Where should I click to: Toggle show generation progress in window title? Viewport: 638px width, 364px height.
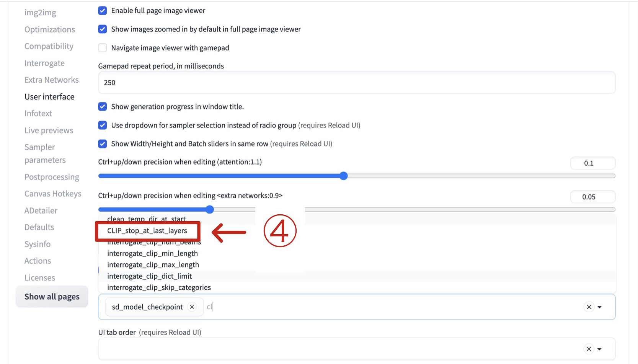pyautogui.click(x=103, y=107)
